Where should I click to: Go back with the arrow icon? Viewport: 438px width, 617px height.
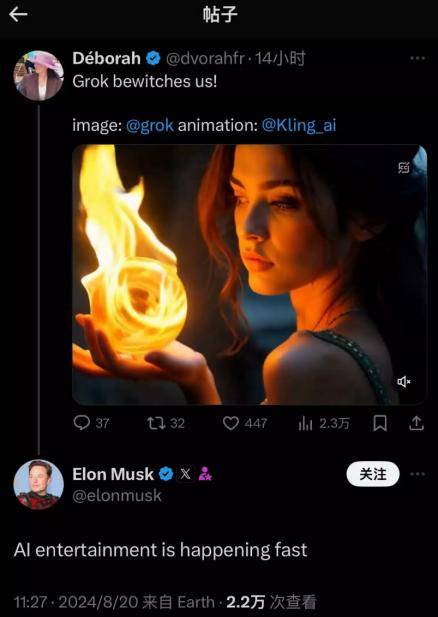point(18,15)
